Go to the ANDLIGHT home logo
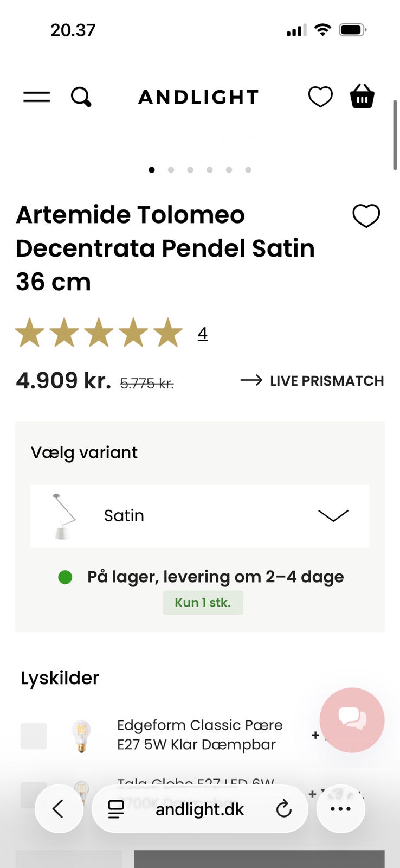400x868 pixels. tap(198, 97)
